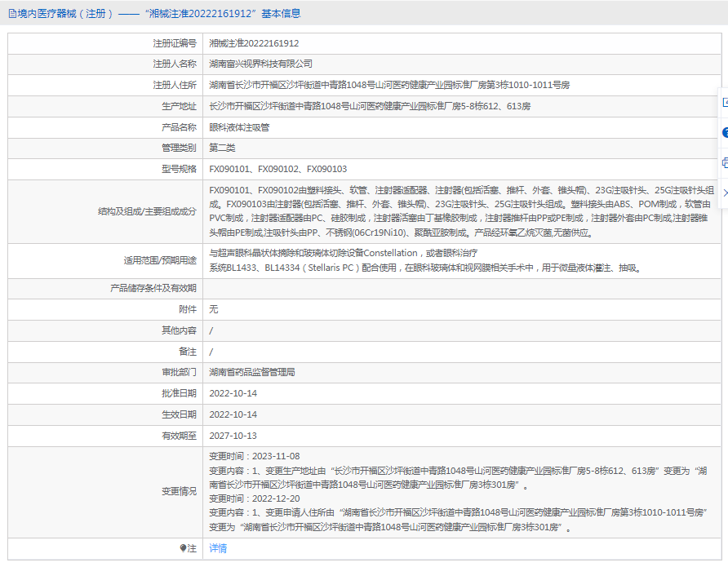Click the line 变更时间：2022-12-20

tap(255, 498)
